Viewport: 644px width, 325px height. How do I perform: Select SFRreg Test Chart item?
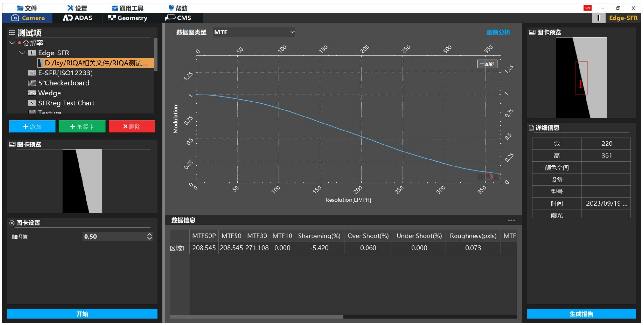(66, 103)
